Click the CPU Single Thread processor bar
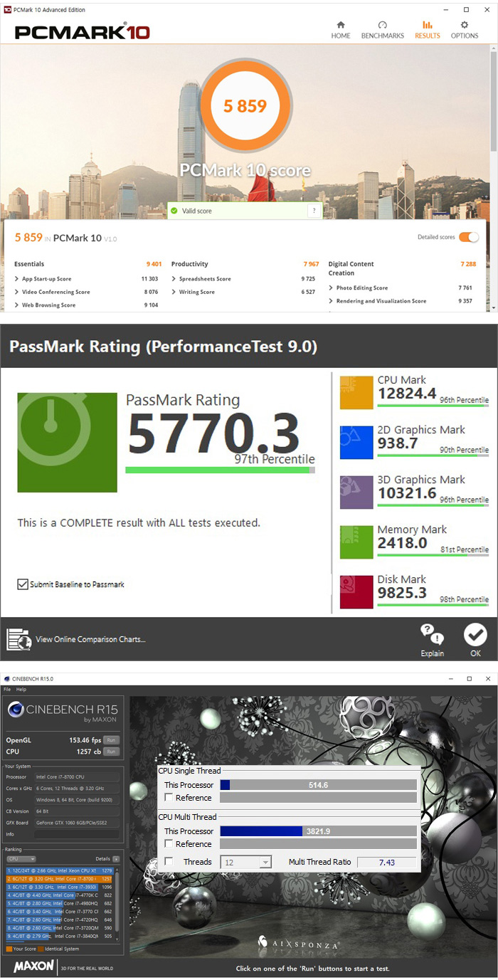498x980 pixels. tap(318, 785)
